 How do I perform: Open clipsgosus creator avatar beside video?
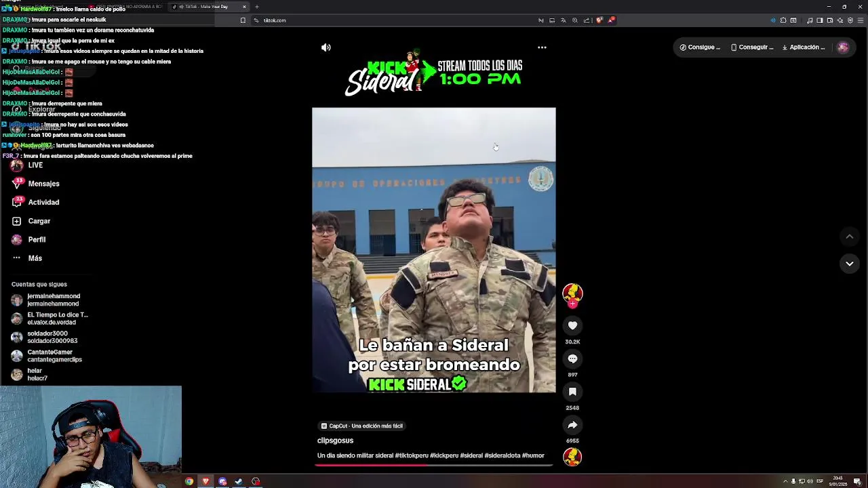572,292
